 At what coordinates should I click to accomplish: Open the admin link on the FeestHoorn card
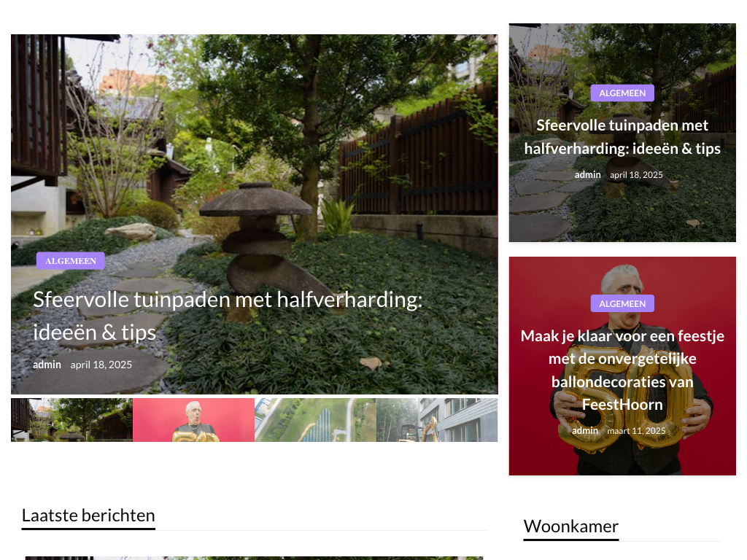tap(584, 430)
